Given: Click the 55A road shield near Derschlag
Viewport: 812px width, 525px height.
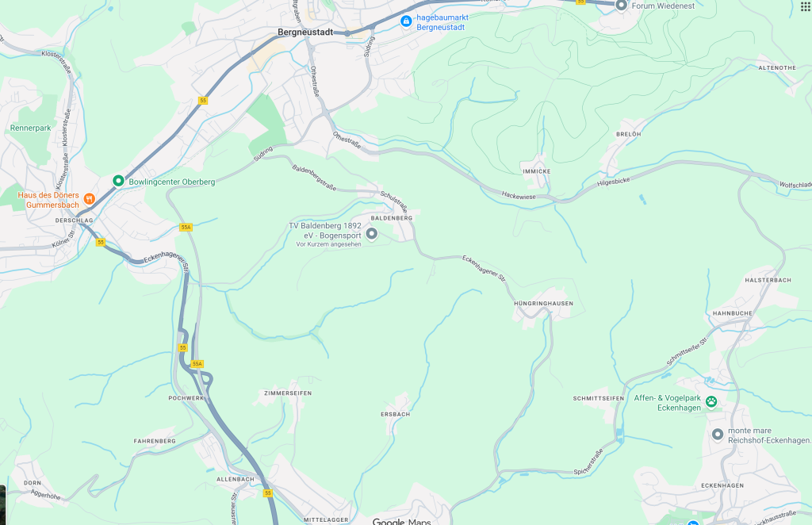Looking at the screenshot, I should [186, 228].
